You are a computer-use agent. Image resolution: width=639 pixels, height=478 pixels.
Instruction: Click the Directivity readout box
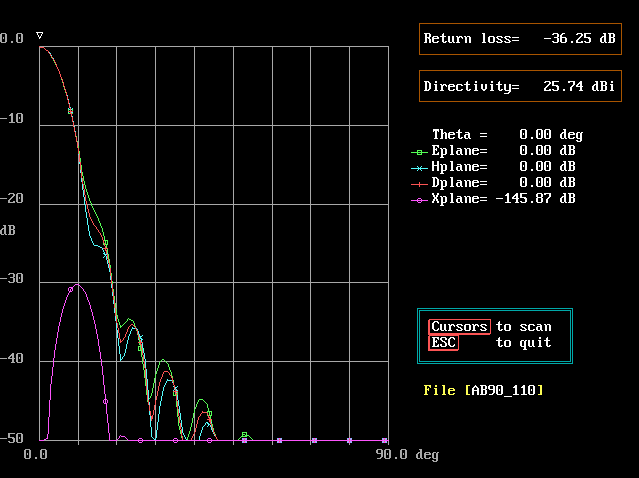pyautogui.click(x=520, y=86)
